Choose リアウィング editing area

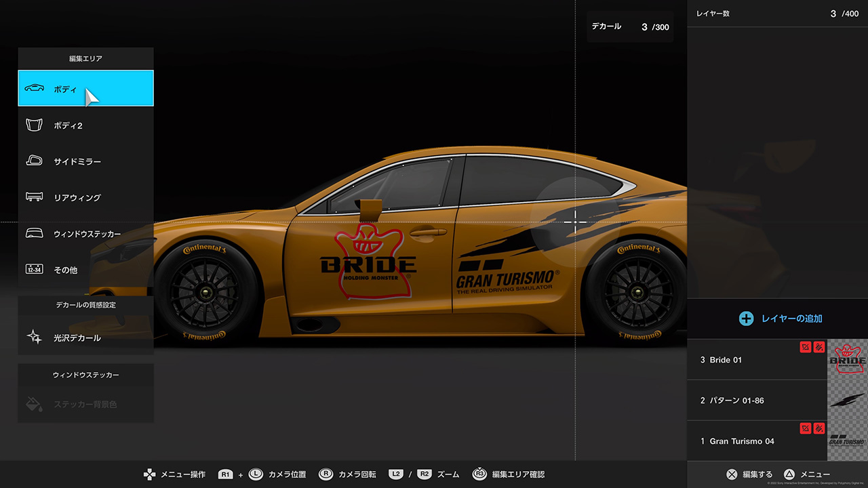[85, 197]
